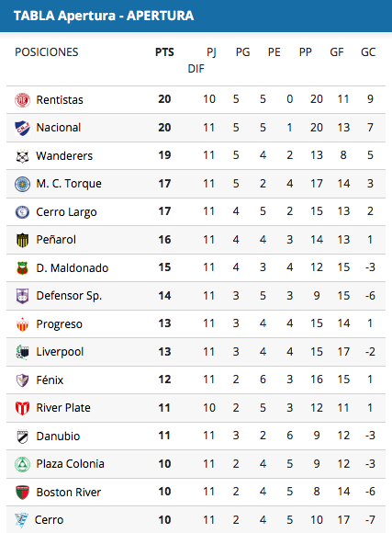This screenshot has width=392, height=533.
Task: Click the PJ column header
Action: click(x=211, y=52)
